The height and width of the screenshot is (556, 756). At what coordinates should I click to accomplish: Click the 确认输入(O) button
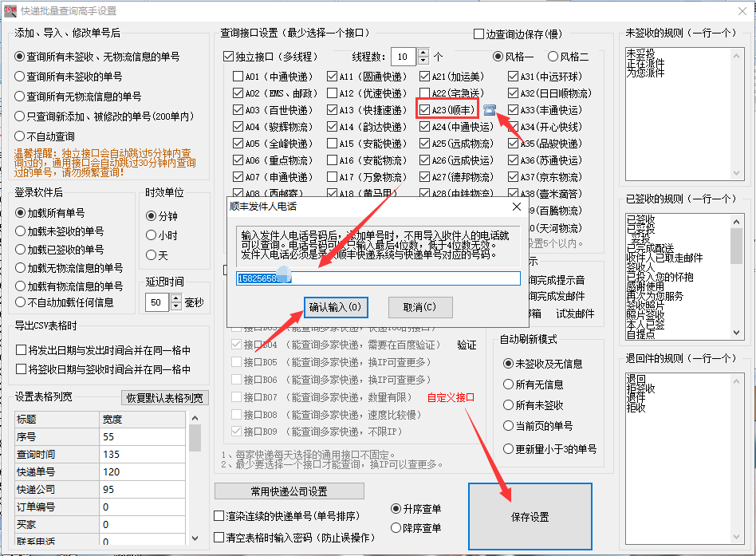[x=335, y=308]
